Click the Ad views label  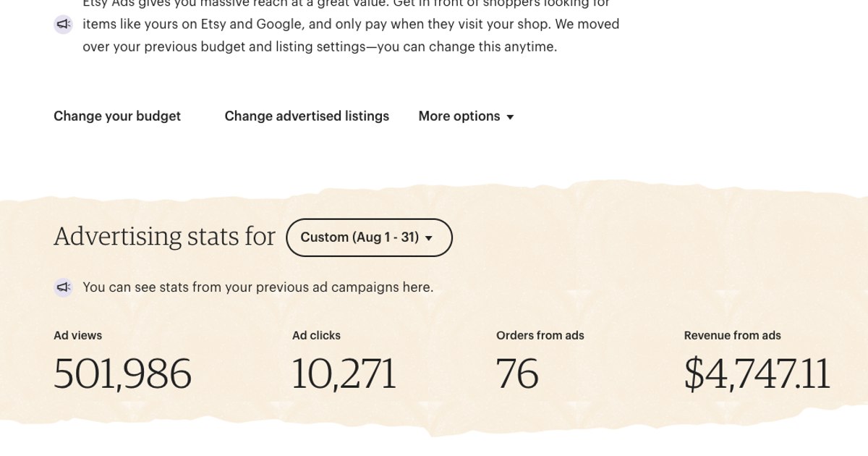(x=77, y=336)
